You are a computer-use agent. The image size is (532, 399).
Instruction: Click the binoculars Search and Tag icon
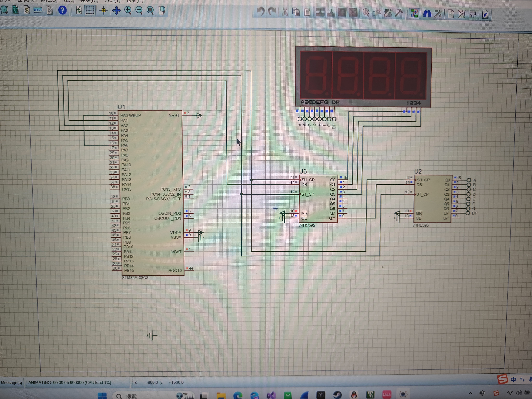point(427,14)
